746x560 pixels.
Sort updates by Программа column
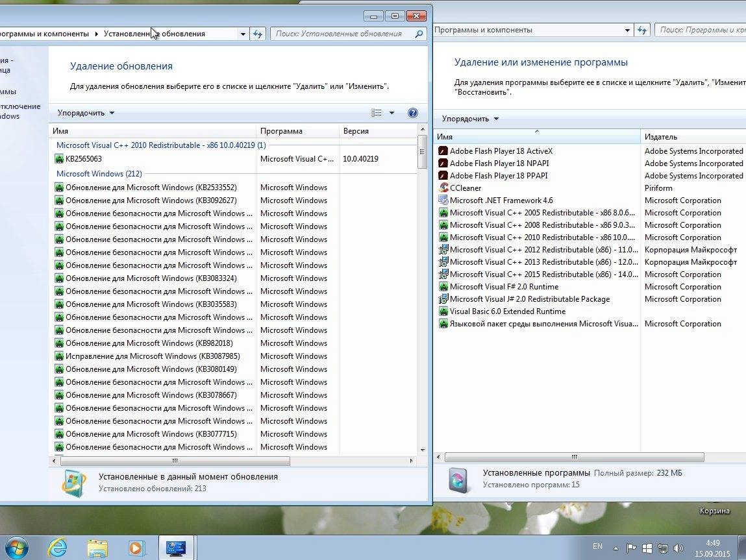click(298, 130)
